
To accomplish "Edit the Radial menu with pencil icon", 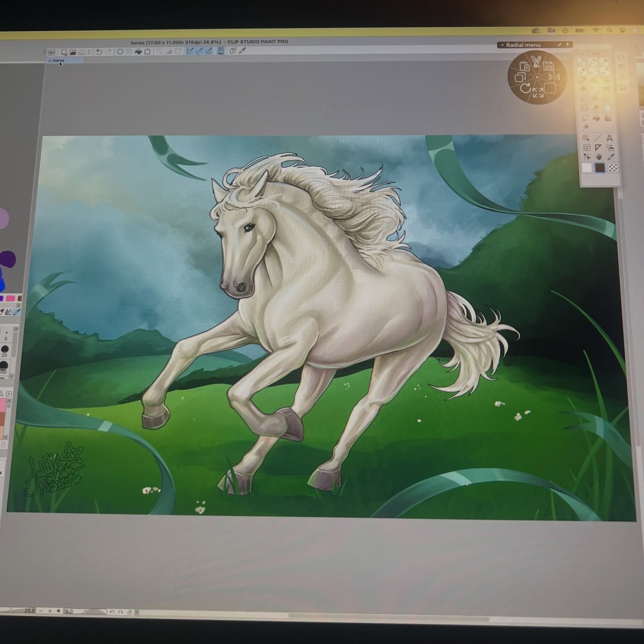I will (x=559, y=45).
